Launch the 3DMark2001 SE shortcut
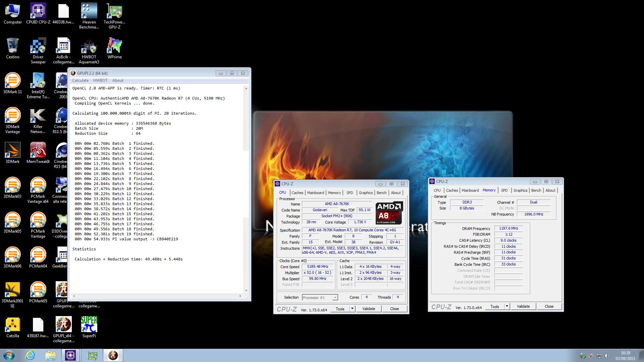The height and width of the screenshot is (362, 644). pos(13,295)
